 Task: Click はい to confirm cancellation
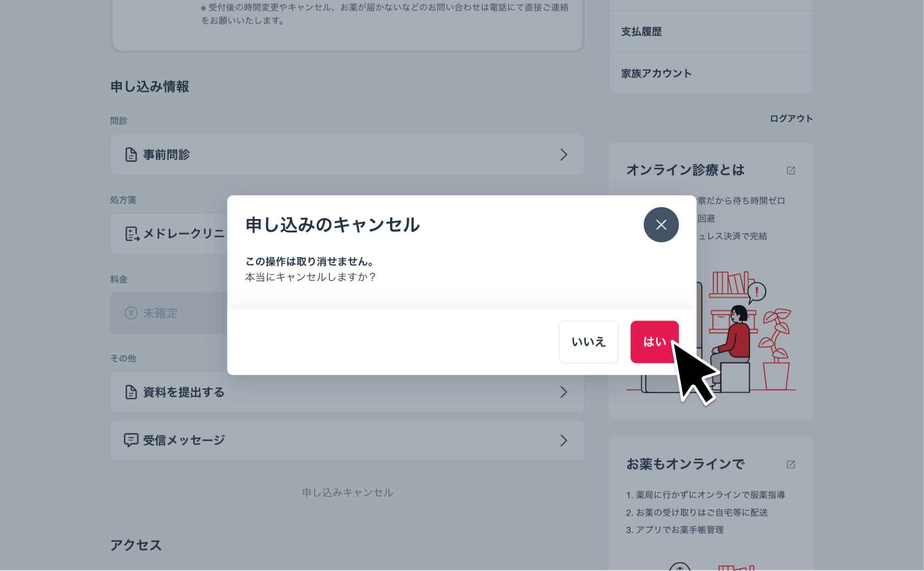tap(654, 342)
